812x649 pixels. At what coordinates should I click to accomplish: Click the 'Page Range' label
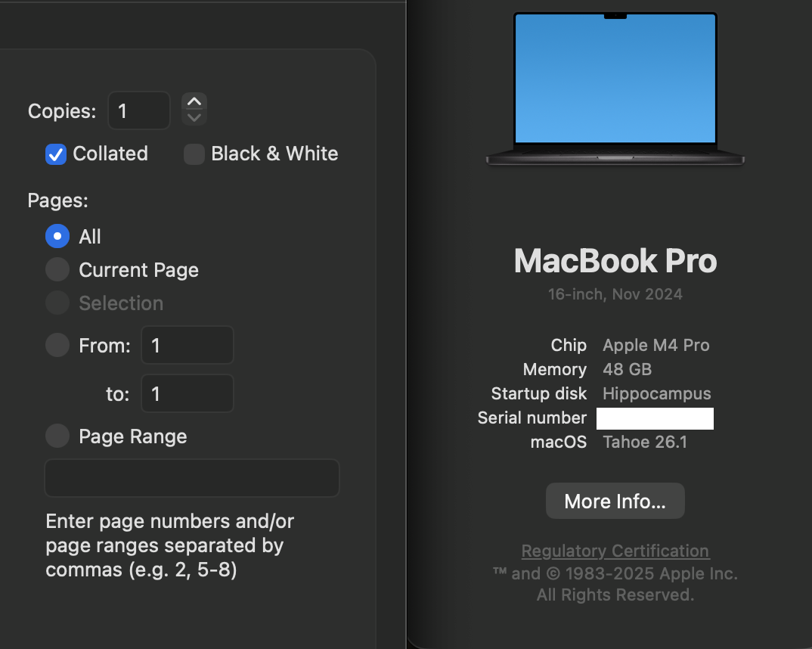[132, 436]
